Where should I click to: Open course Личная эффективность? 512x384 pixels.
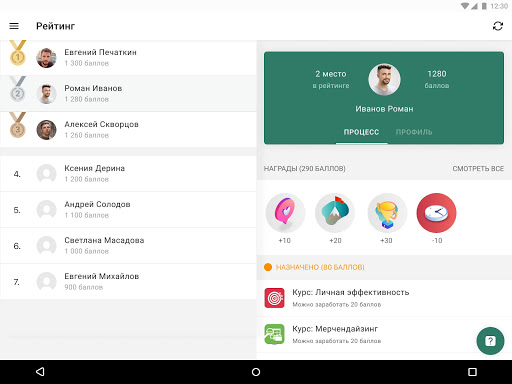click(x=384, y=298)
